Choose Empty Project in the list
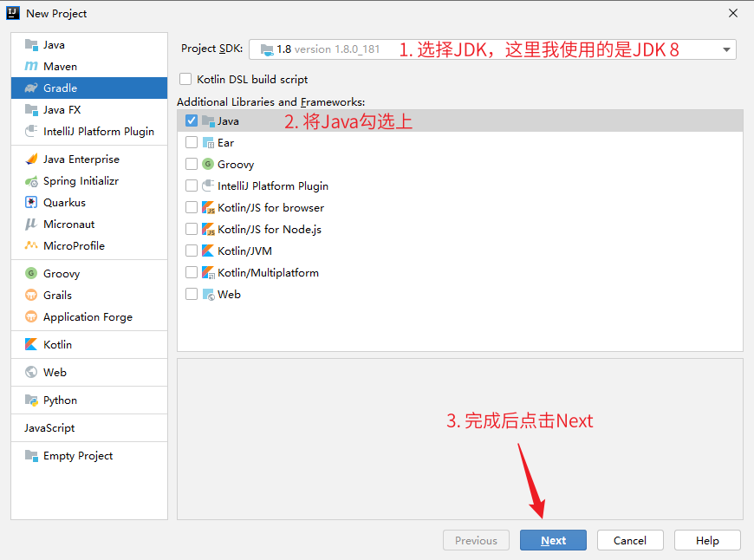This screenshot has width=754, height=560. click(x=77, y=456)
